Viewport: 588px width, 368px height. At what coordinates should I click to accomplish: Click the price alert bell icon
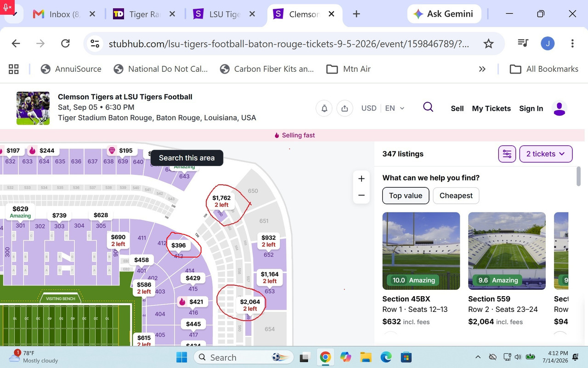[x=324, y=109]
